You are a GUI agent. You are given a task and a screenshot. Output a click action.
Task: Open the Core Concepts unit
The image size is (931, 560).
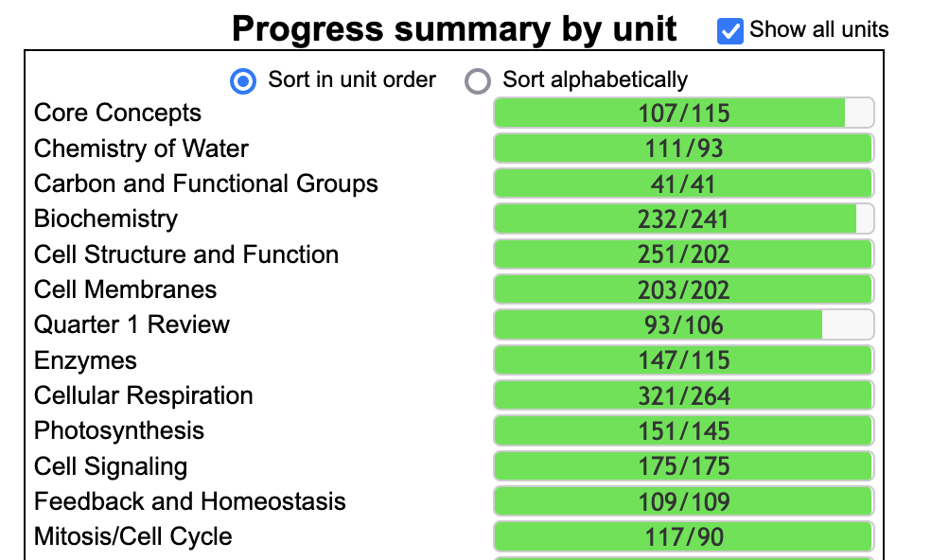(117, 113)
